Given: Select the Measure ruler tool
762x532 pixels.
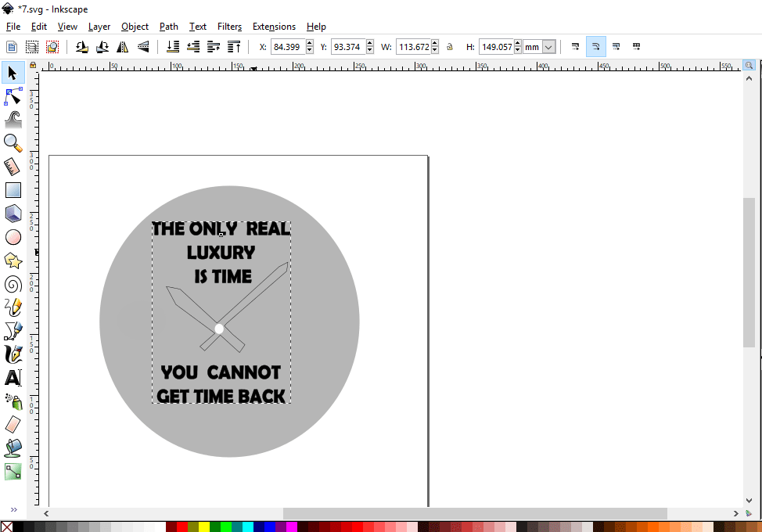Looking at the screenshot, I should [x=13, y=167].
